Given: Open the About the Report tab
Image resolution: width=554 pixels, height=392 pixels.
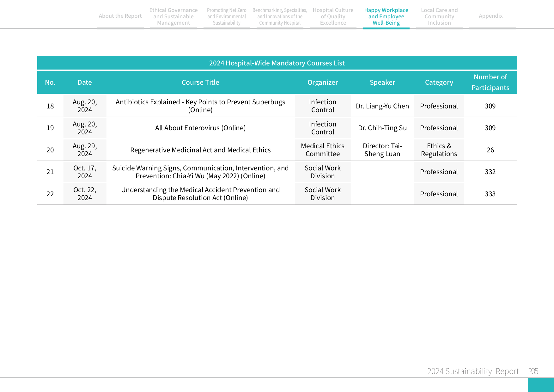Looking at the screenshot, I should (x=120, y=16).
